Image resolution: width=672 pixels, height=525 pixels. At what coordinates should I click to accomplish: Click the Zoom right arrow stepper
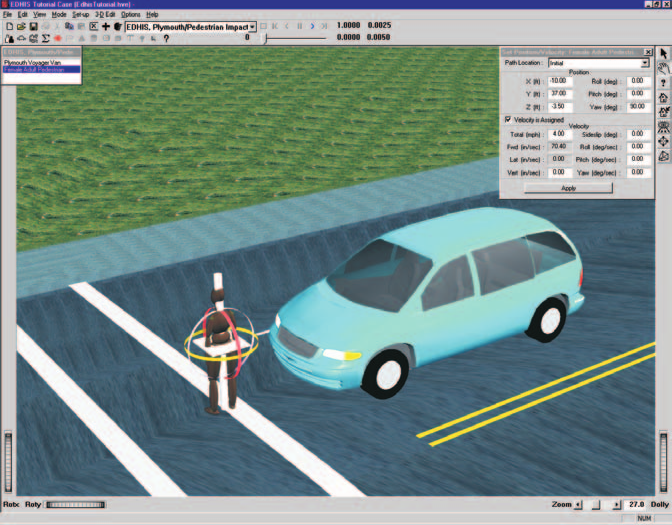(616, 505)
